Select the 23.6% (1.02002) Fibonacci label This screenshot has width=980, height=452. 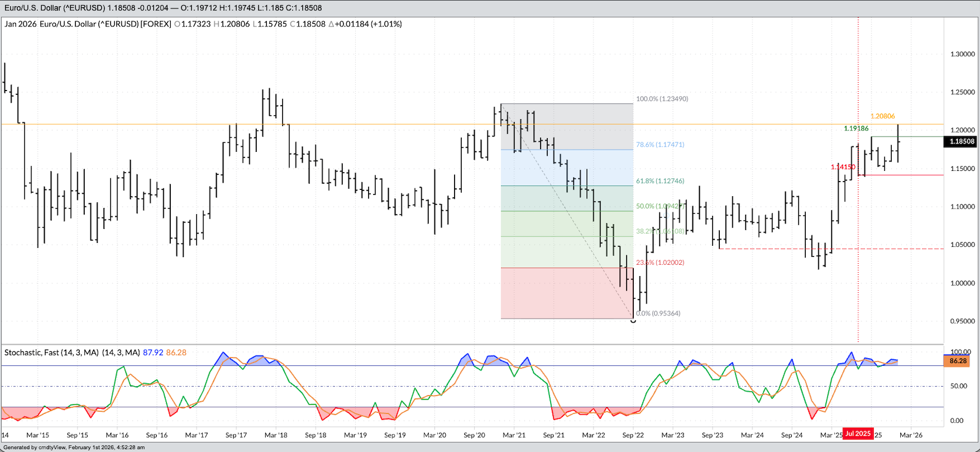(660, 263)
